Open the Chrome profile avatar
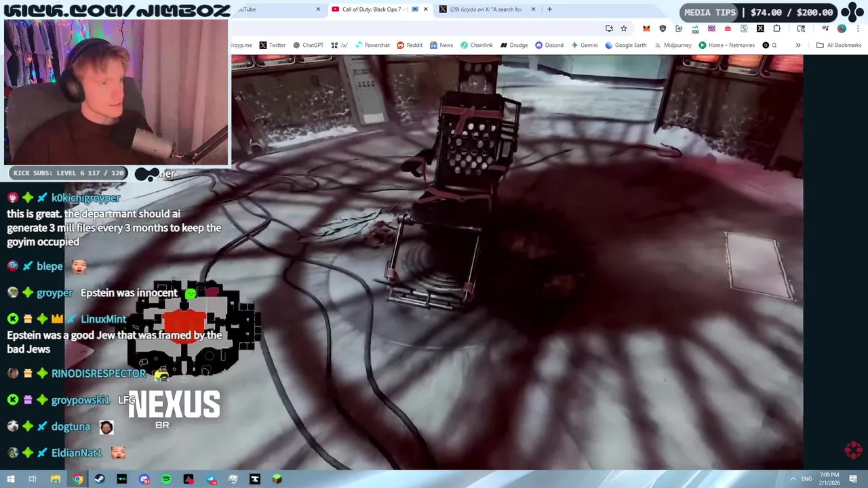868x488 pixels. (x=842, y=28)
